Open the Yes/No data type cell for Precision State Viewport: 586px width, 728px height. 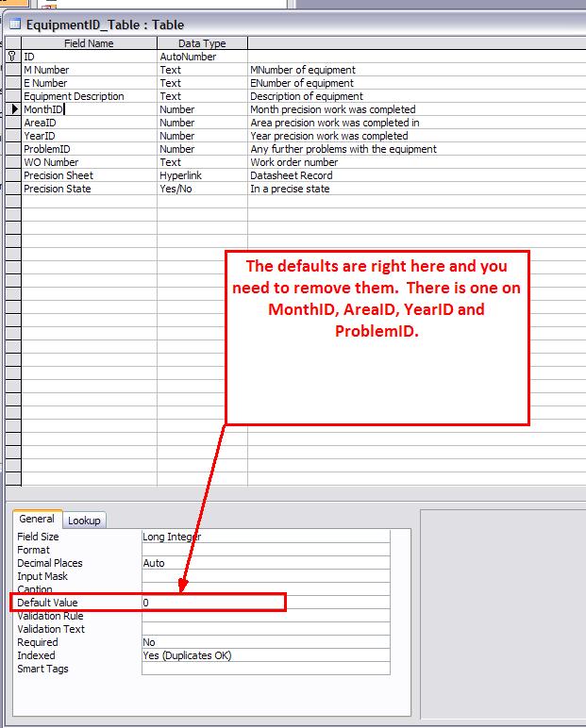point(202,189)
